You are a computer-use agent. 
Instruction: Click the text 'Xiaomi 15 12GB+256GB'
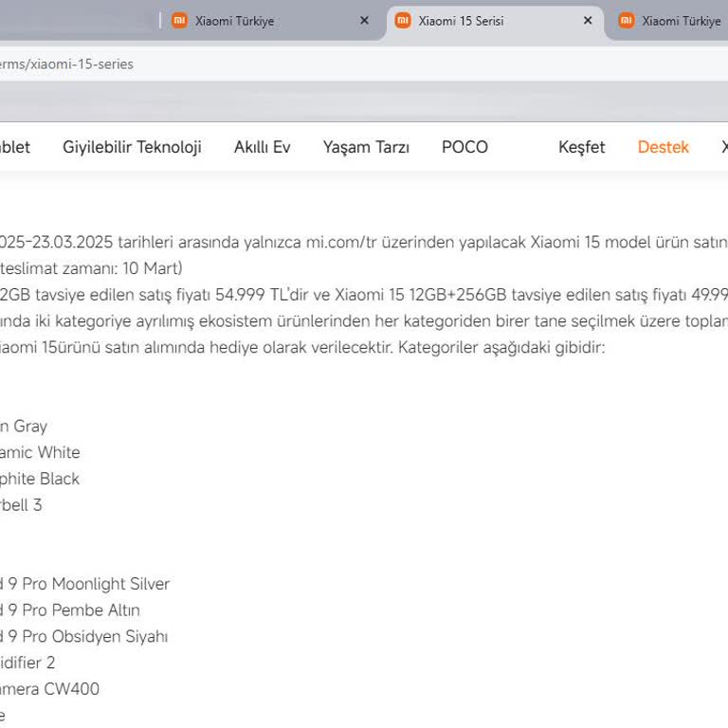point(421,295)
